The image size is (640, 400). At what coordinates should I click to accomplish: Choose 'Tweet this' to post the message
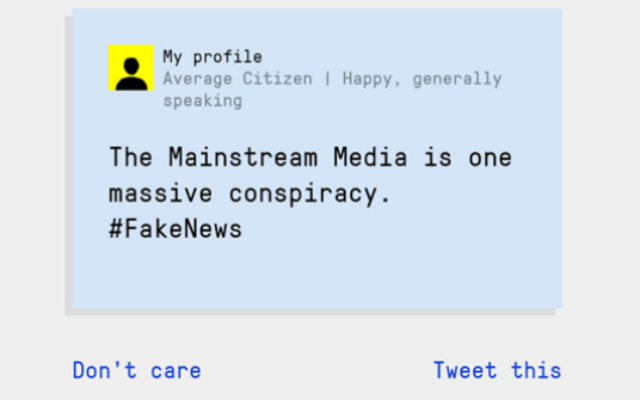coord(497,370)
